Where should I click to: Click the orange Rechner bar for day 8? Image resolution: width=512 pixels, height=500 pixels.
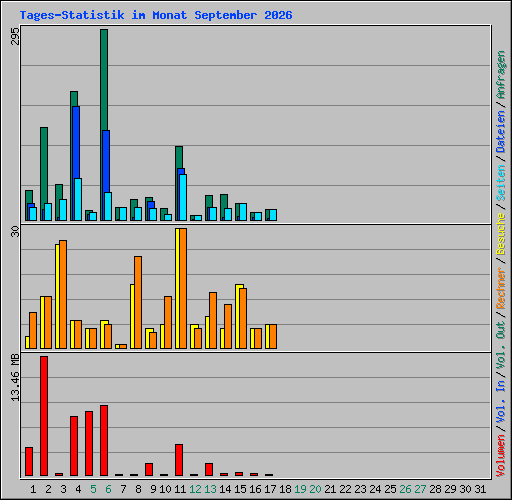(138, 302)
